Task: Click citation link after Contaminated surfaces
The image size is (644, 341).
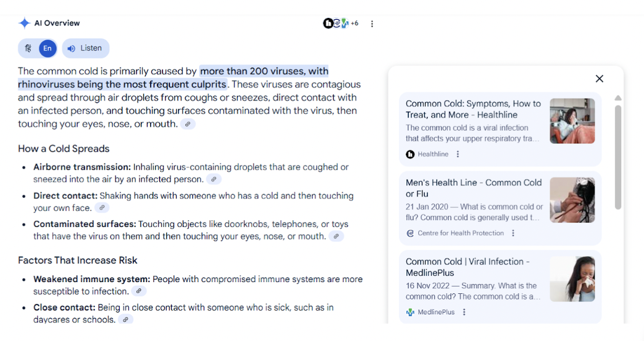Action: click(x=336, y=236)
